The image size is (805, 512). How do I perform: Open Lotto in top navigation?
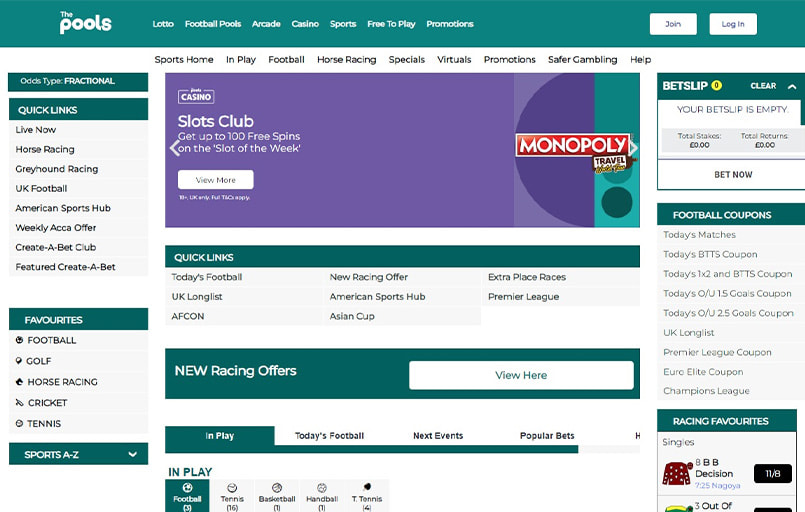(x=163, y=24)
